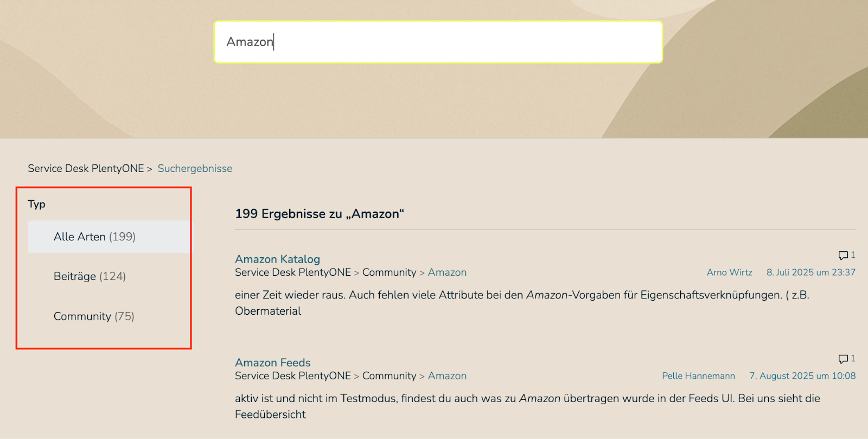This screenshot has width=868, height=439.
Task: Click Service Desk PlentyONE under Amazon Feeds result
Action: point(293,376)
